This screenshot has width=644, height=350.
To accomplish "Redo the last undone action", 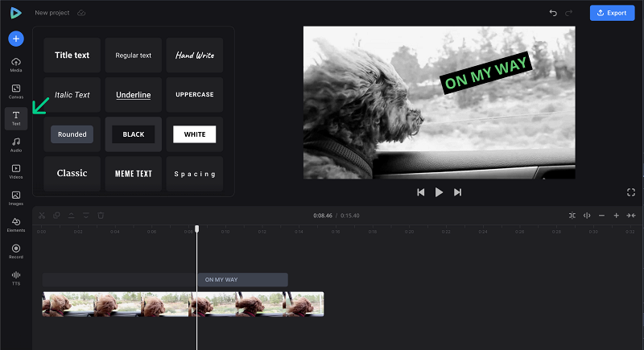I will (x=568, y=13).
